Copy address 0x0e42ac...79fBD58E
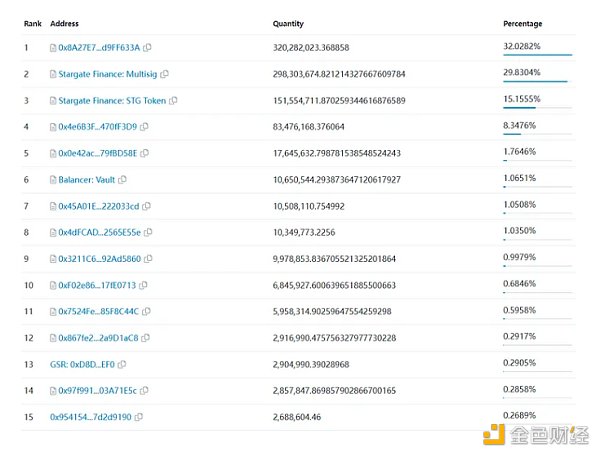This screenshot has height=456, width=600. click(144, 153)
